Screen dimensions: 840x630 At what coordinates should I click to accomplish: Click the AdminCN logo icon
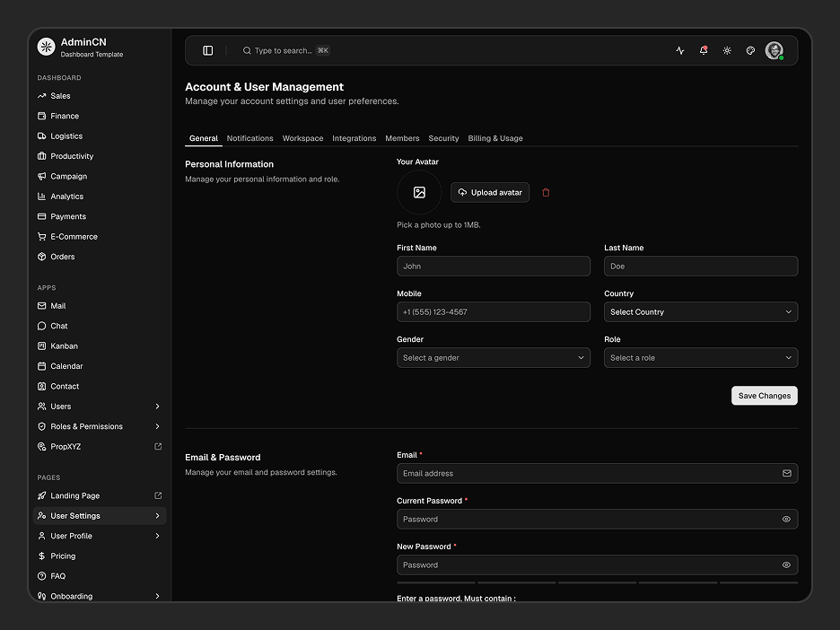click(46, 47)
